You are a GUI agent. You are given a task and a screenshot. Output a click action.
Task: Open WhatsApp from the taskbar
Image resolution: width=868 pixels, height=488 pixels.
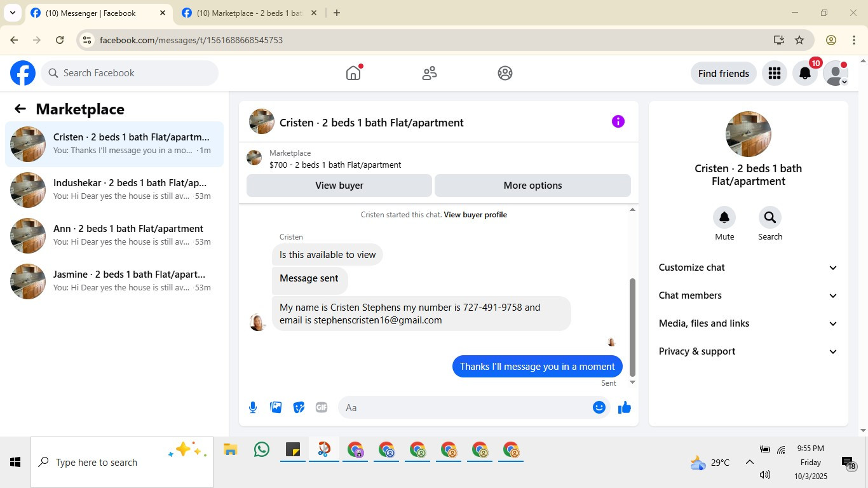(x=261, y=450)
